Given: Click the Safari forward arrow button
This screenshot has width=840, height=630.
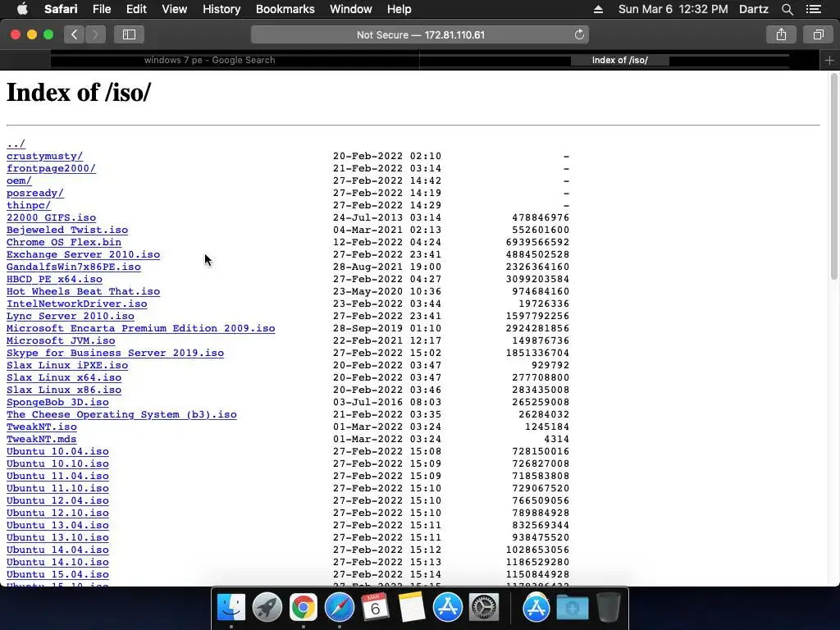Looking at the screenshot, I should tap(95, 34).
